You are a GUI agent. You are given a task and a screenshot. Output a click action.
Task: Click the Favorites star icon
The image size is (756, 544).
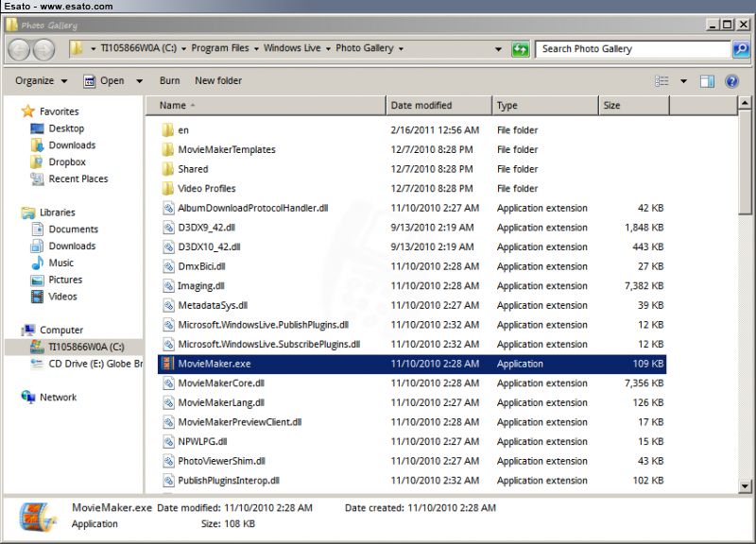(28, 111)
